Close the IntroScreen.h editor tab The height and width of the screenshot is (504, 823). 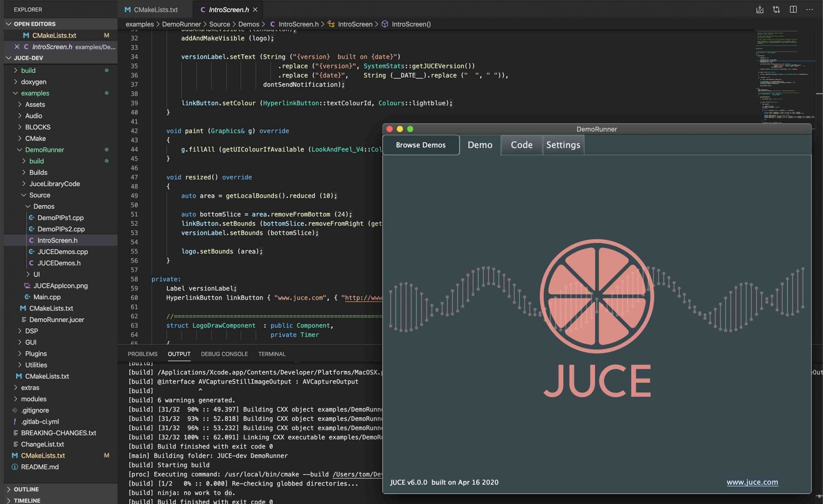(255, 10)
